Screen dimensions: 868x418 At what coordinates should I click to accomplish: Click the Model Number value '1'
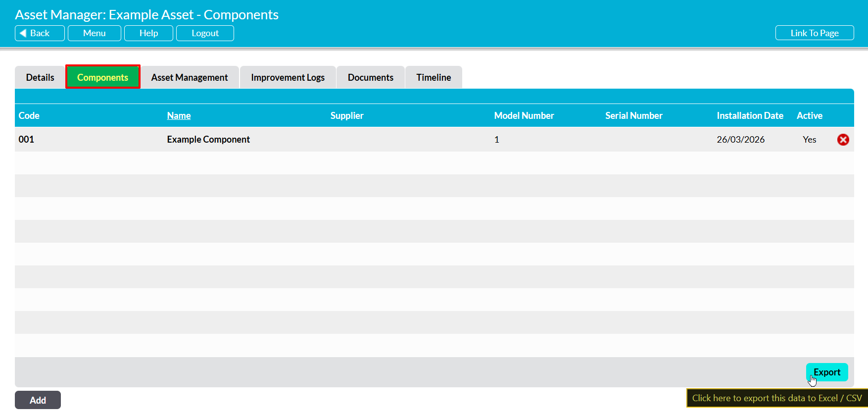pyautogui.click(x=496, y=140)
